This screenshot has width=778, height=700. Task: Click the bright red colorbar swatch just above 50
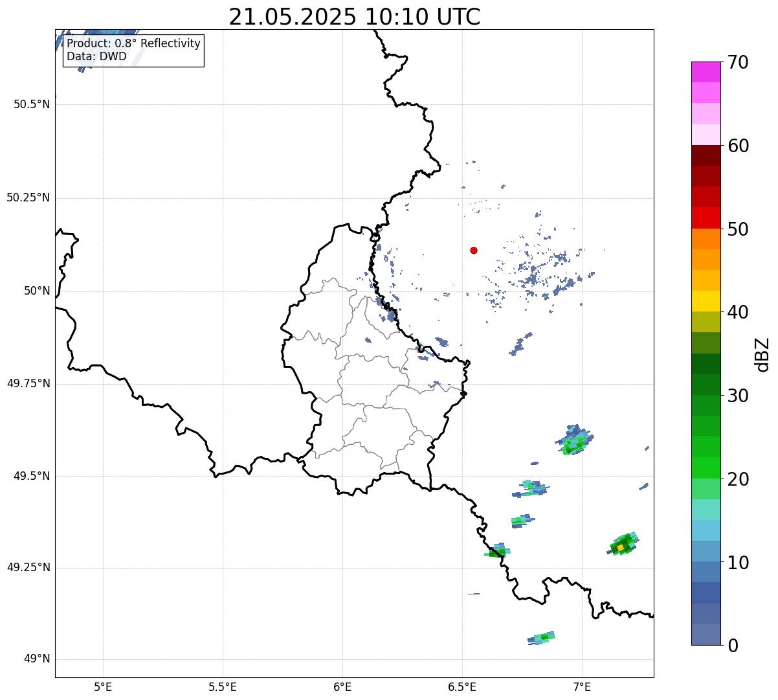(706, 218)
